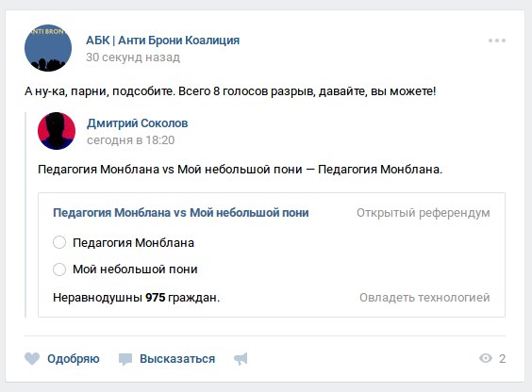This screenshot has width=532, height=392.
Task: Select the 'Мой небольшой пони' radio option
Action: pos(59,269)
